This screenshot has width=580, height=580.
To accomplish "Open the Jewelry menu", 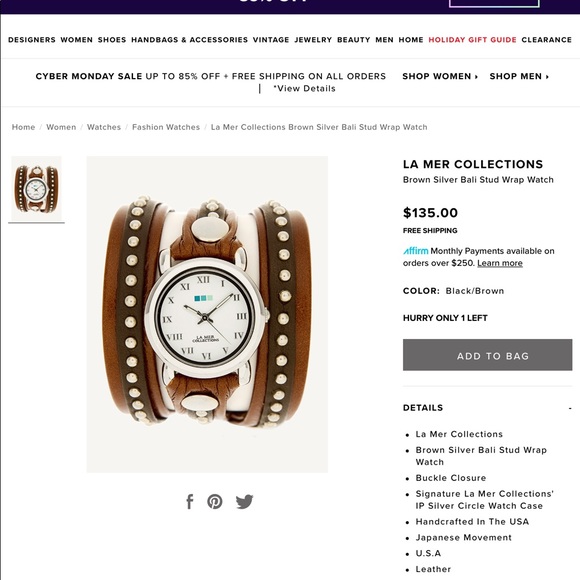I will [x=313, y=40].
